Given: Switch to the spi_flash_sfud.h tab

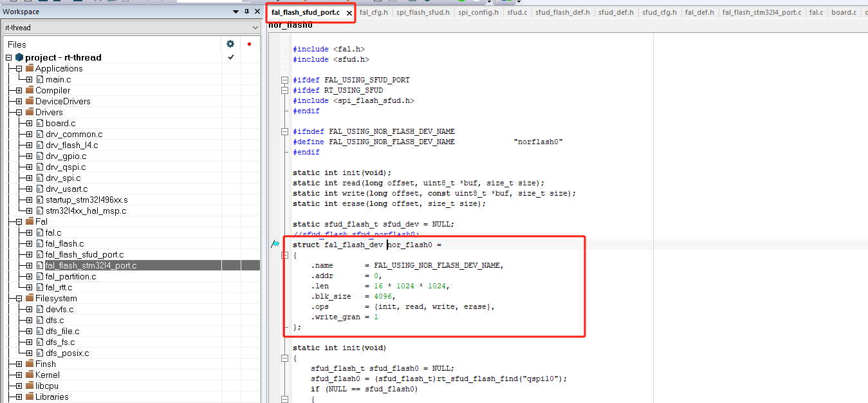Looking at the screenshot, I should pyautogui.click(x=423, y=12).
